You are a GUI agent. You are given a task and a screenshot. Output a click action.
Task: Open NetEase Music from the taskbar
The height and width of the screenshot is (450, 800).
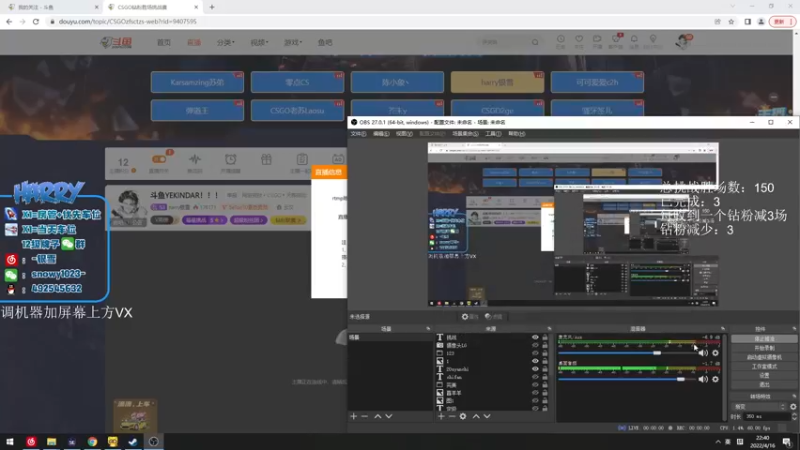31,442
